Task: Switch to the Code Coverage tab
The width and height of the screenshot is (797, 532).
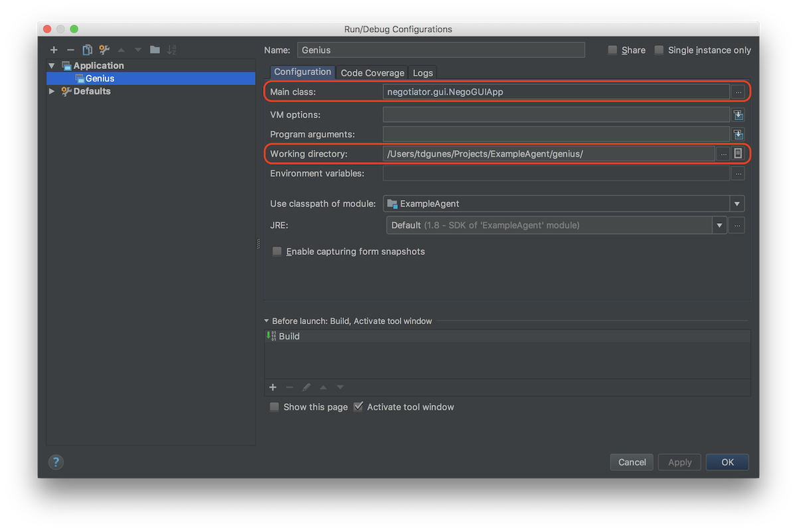Action: (x=372, y=73)
